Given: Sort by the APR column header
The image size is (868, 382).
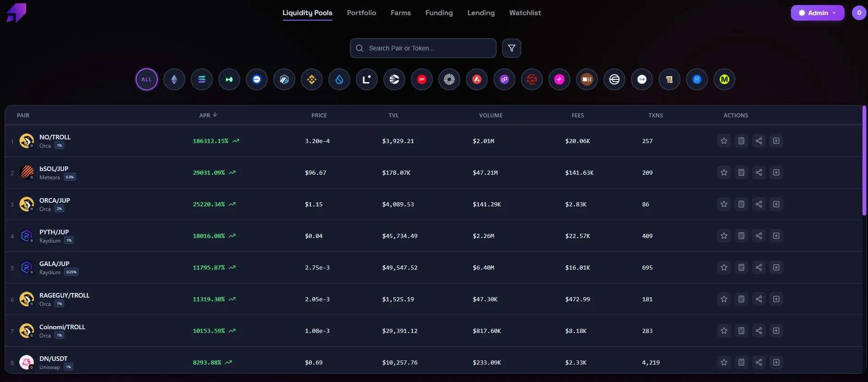Looking at the screenshot, I should pyautogui.click(x=208, y=115).
